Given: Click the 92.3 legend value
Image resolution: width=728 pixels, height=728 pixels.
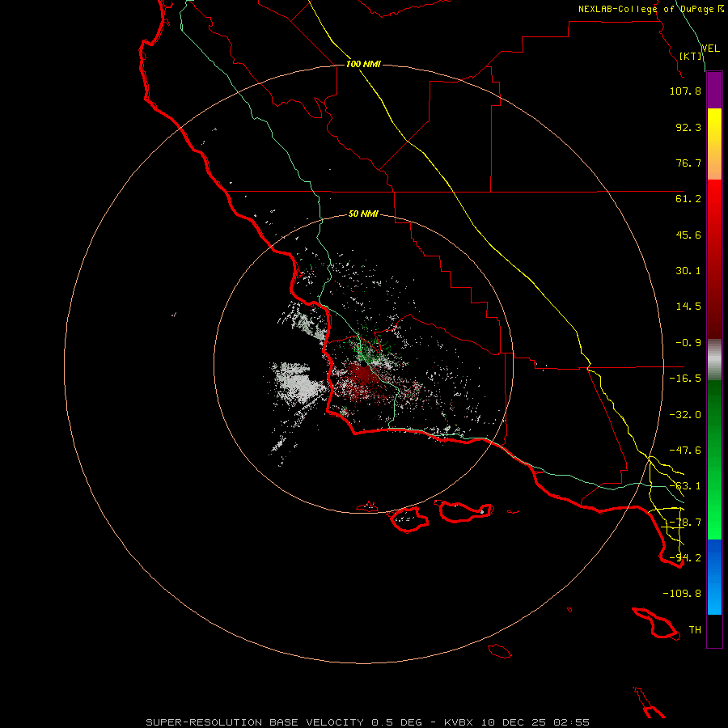Looking at the screenshot, I should click(688, 127).
